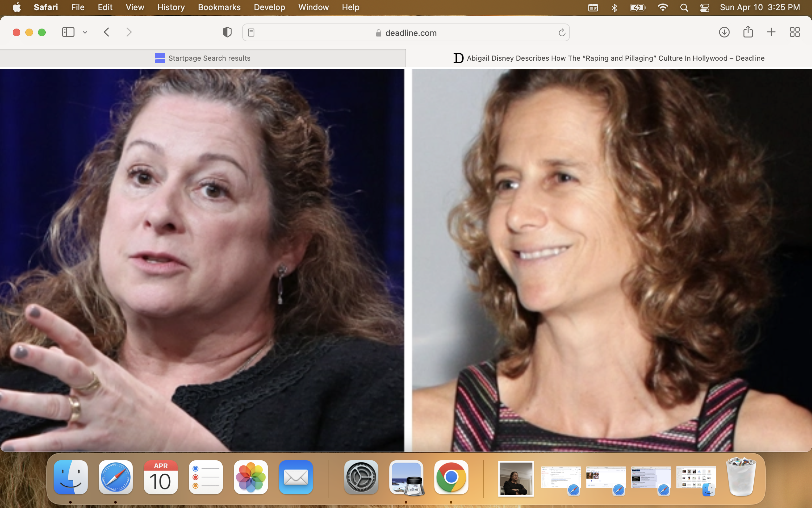Zoom the Safari window with green button

point(42,32)
